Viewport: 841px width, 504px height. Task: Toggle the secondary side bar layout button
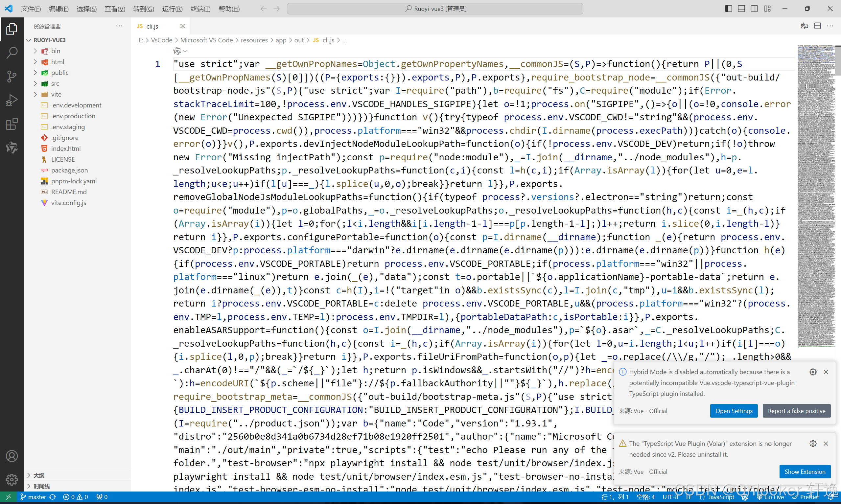[754, 9]
